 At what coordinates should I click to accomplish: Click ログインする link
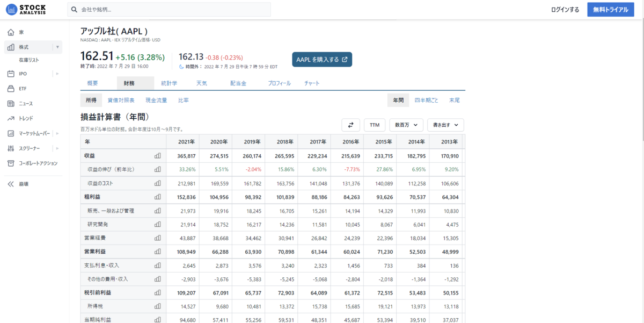click(x=565, y=10)
